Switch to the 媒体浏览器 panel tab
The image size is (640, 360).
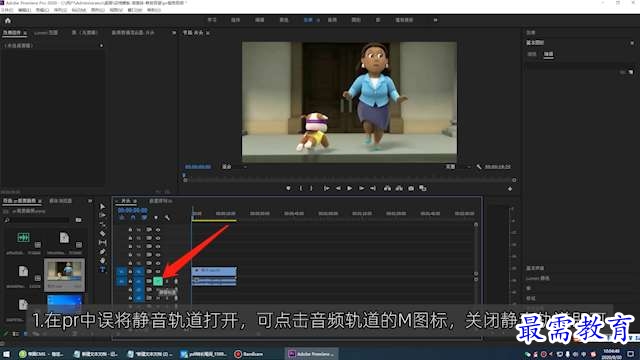tap(61, 201)
